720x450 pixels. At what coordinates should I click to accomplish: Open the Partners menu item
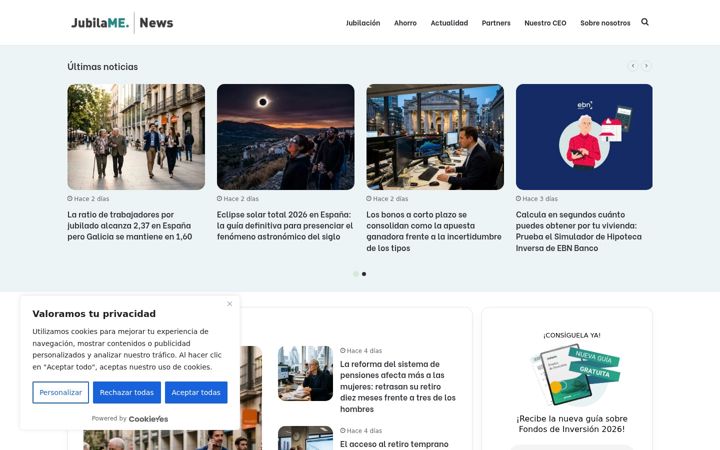[x=496, y=23]
